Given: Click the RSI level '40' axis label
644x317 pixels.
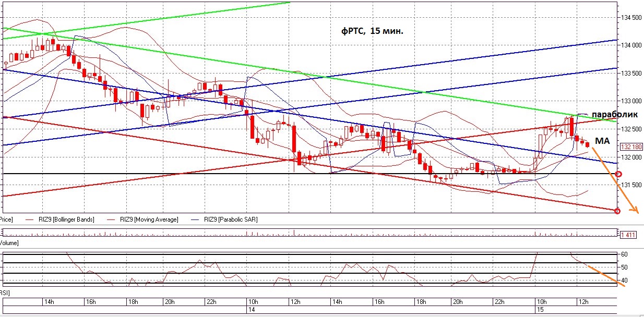Looking at the screenshot, I should (624, 281).
